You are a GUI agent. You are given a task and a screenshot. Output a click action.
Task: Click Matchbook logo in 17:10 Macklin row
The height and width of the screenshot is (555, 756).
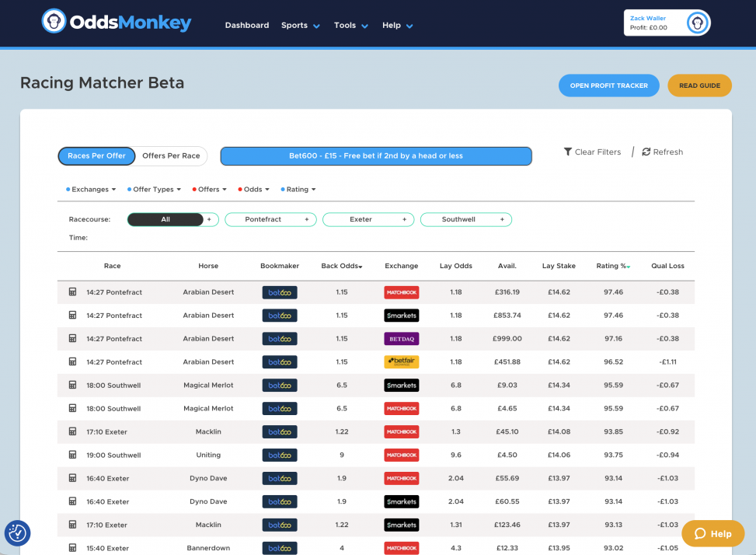[401, 431]
